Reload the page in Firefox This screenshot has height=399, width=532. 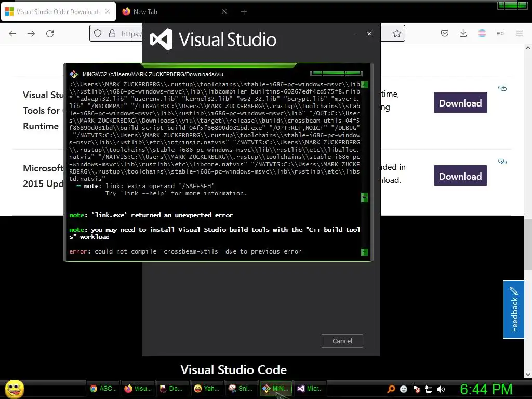click(50, 34)
